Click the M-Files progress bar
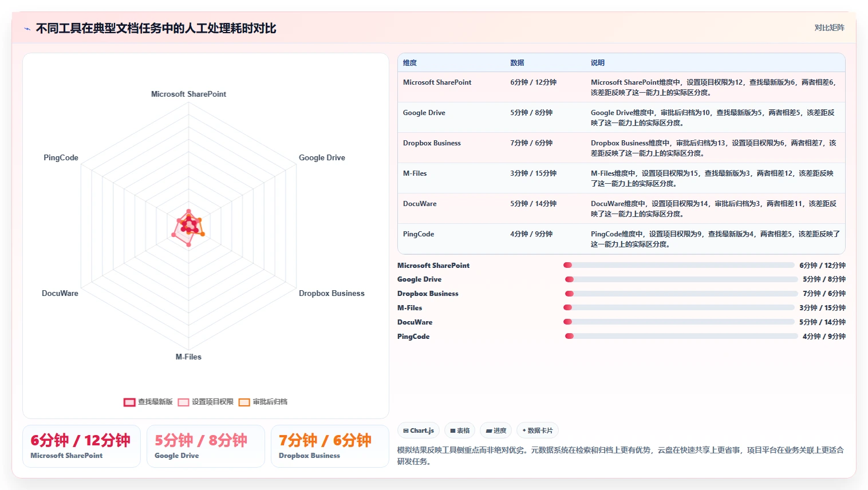The height and width of the screenshot is (490, 868). tap(679, 307)
